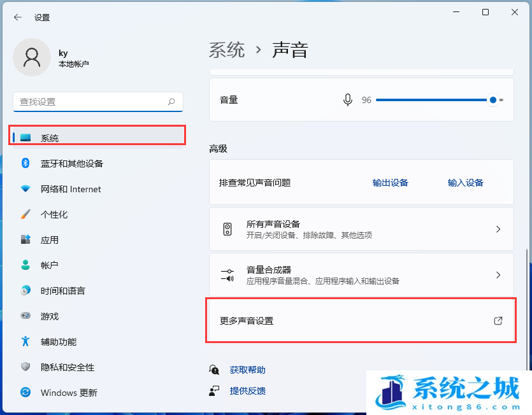
Task: Go to Accounts settings
Action: coord(49,265)
